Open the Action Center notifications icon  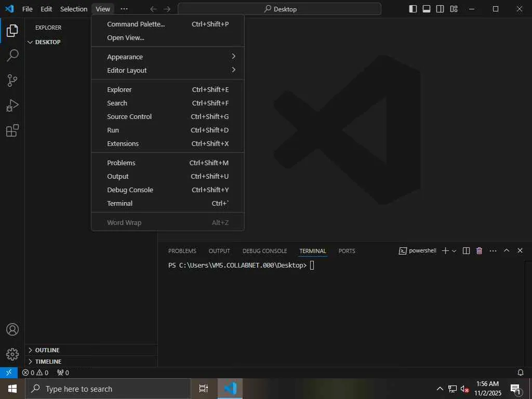(516, 389)
